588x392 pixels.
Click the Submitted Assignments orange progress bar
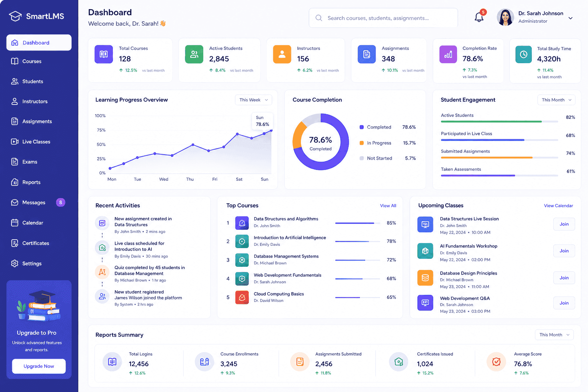pyautogui.click(x=499, y=158)
